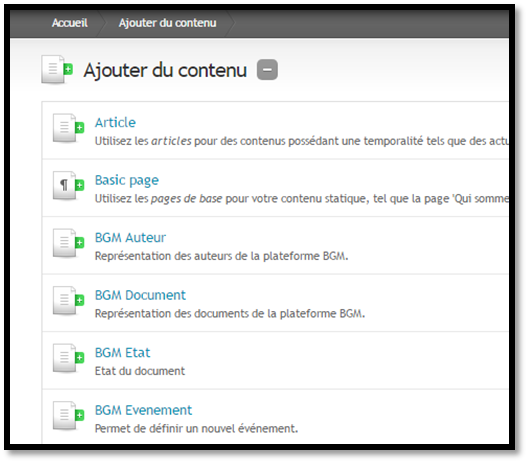
Task: Click the Ajouter du contenu page heading
Action: tap(165, 70)
